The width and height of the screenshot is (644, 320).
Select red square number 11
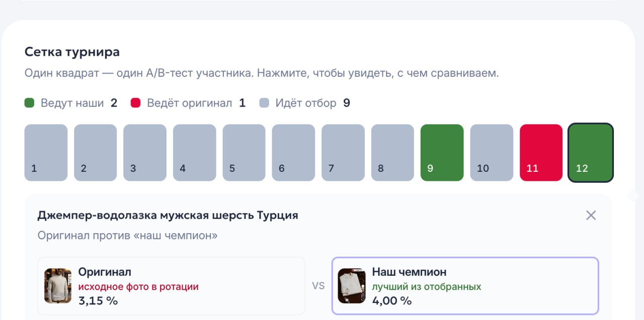click(541, 153)
